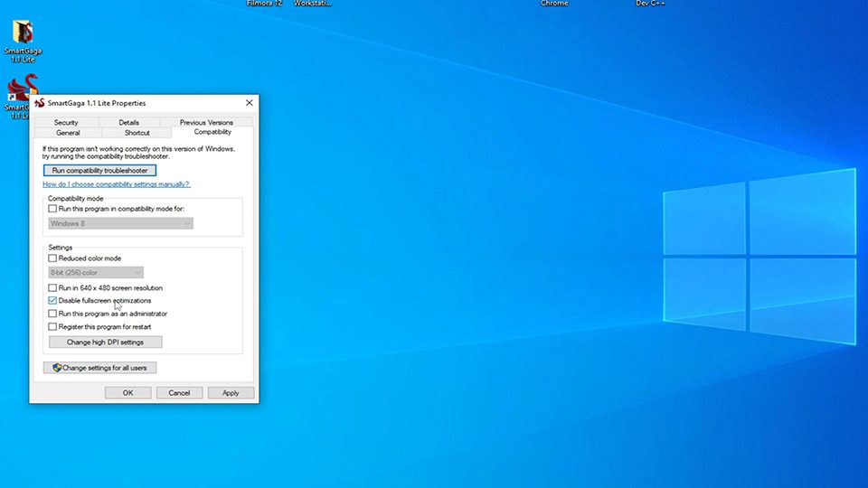The image size is (868, 488).
Task: Open 'How do I choose compatibility settings manually?' link
Action: [117, 184]
